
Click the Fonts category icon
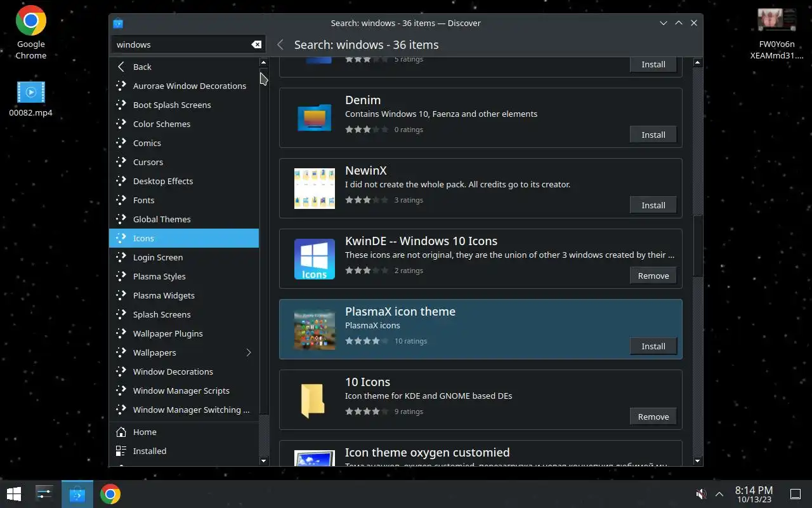(x=121, y=200)
